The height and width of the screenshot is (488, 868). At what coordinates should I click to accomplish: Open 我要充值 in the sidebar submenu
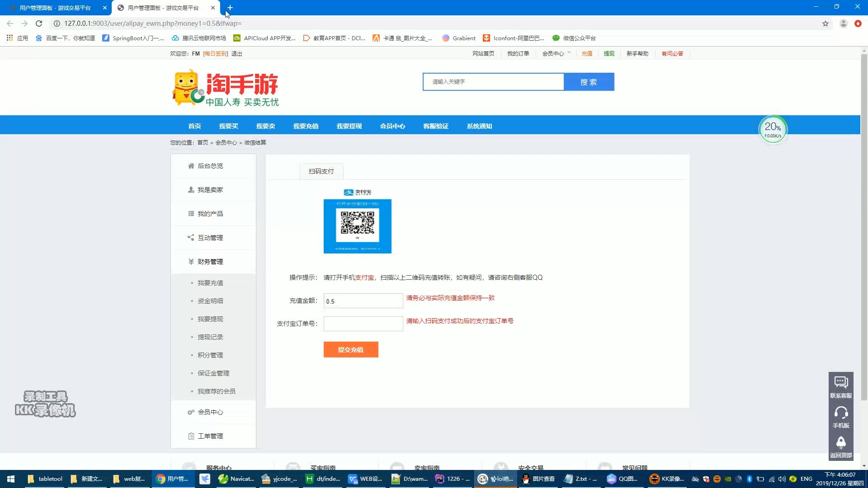point(210,283)
